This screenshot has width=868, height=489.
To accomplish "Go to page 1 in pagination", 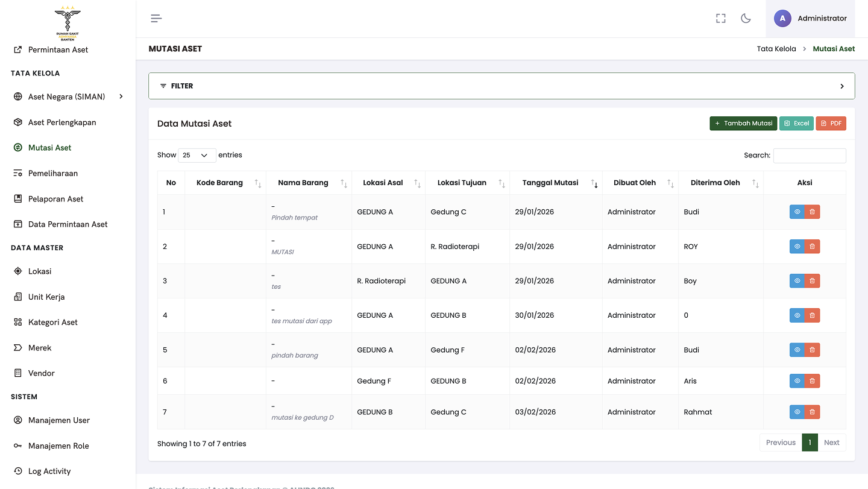I will (810, 443).
